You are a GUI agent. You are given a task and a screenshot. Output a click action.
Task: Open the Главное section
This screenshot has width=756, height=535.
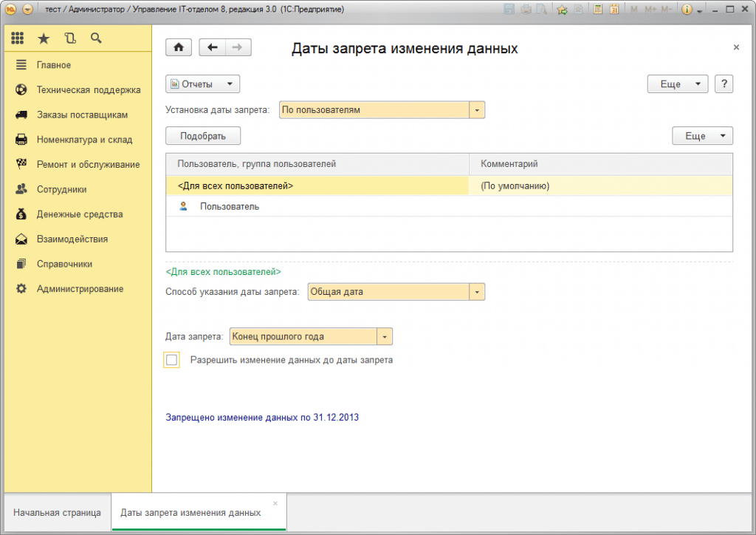(54, 65)
